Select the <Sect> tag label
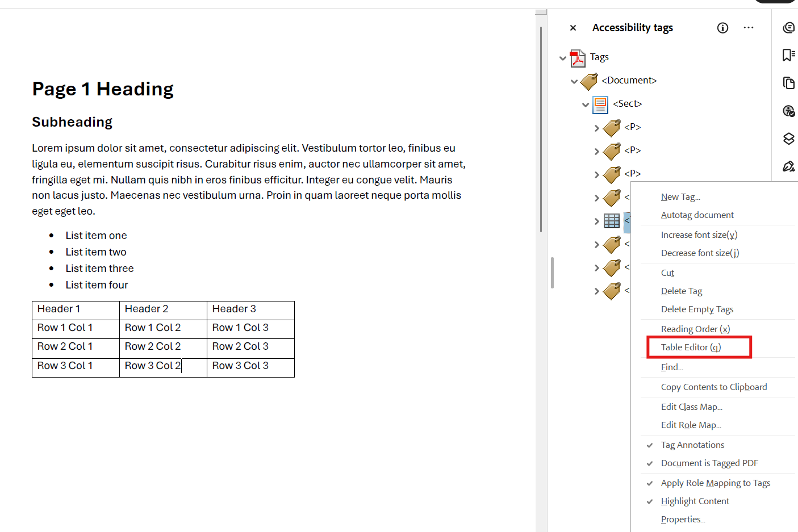This screenshot has height=532, width=798. 628,103
